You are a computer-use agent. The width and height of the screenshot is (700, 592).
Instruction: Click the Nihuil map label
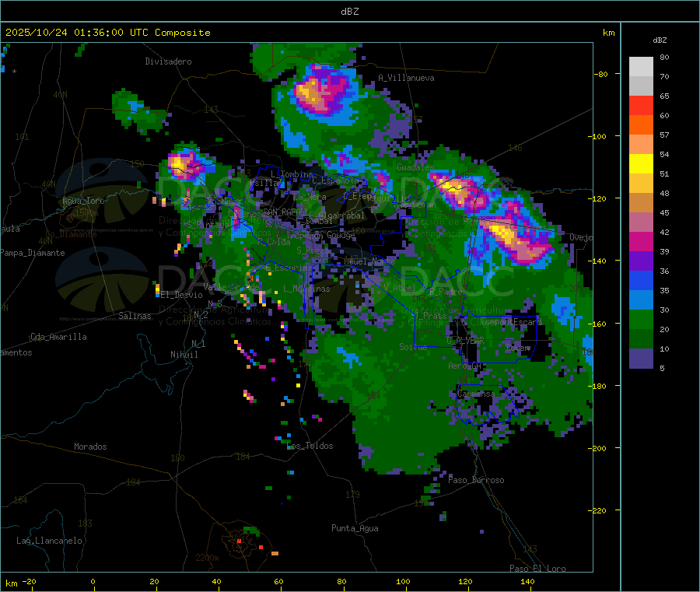tap(184, 355)
